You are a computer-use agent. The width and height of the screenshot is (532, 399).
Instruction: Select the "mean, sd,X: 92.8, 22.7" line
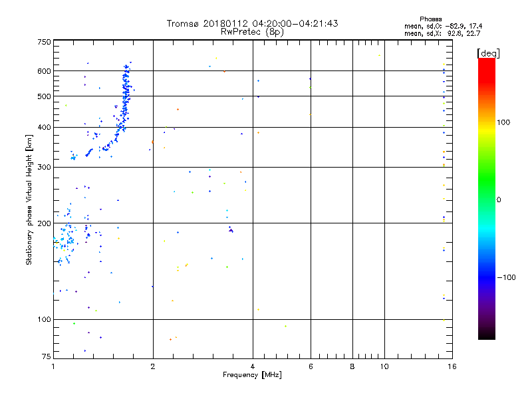click(442, 33)
